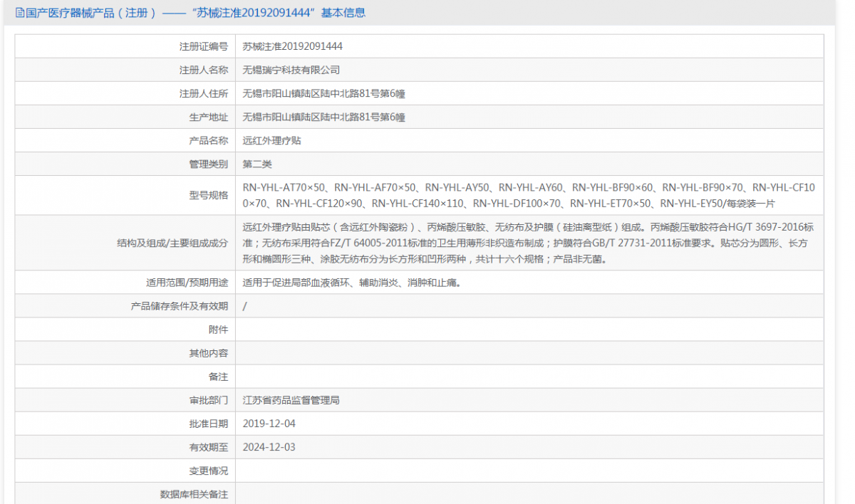The width and height of the screenshot is (855, 504).
Task: Click the 生产地址 address value
Action: [x=323, y=117]
